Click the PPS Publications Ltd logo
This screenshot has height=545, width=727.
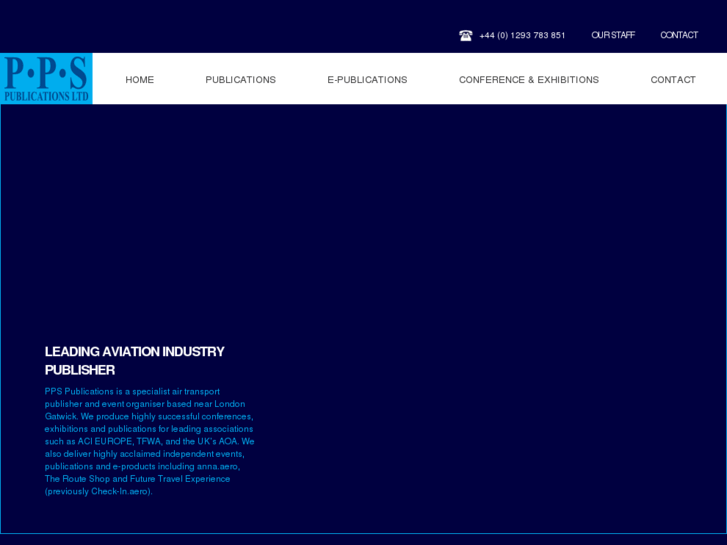pos(46,78)
